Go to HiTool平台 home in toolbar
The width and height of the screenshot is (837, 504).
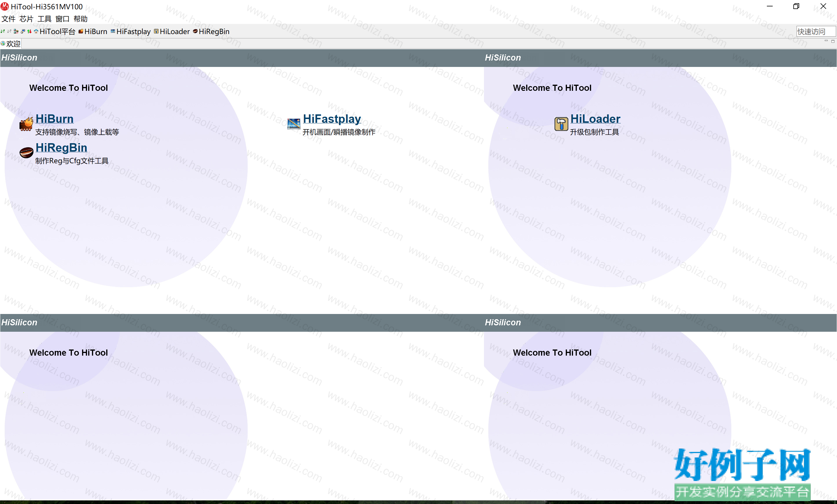[54, 32]
